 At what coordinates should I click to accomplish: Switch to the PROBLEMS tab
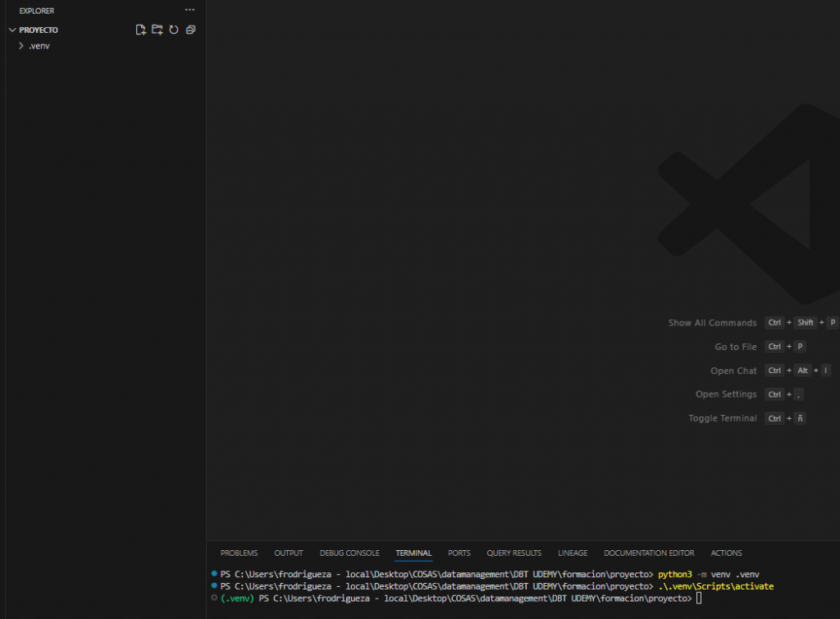(239, 553)
